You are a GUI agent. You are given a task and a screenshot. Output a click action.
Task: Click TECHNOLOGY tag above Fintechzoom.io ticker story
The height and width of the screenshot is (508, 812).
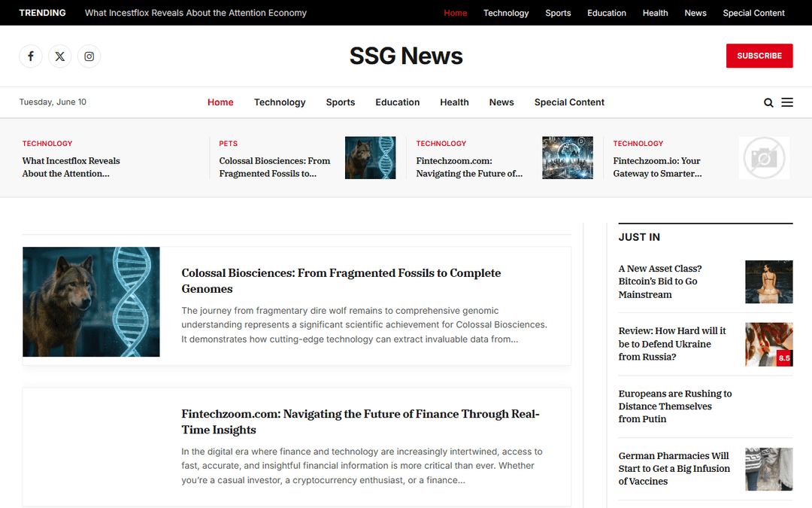point(638,144)
